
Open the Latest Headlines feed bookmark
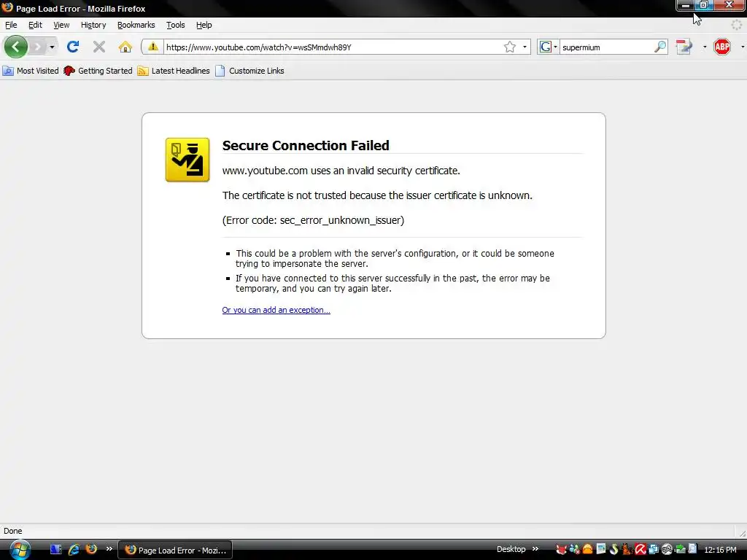(x=174, y=71)
